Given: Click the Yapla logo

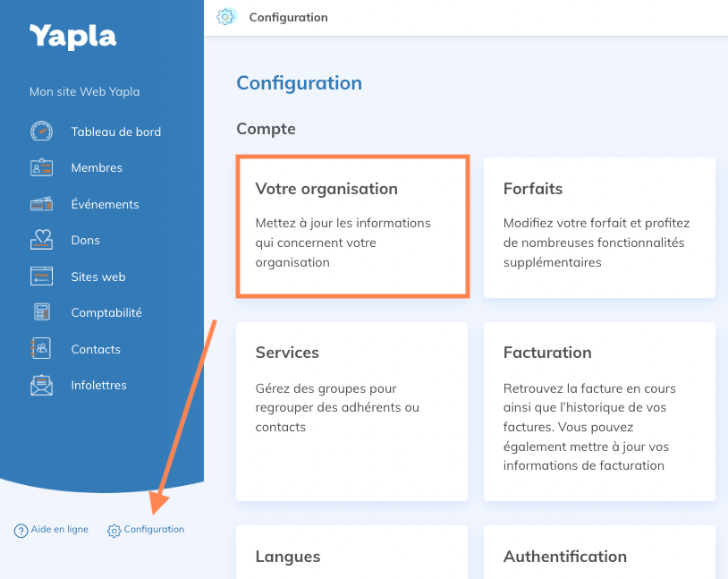Looking at the screenshot, I should click(73, 37).
